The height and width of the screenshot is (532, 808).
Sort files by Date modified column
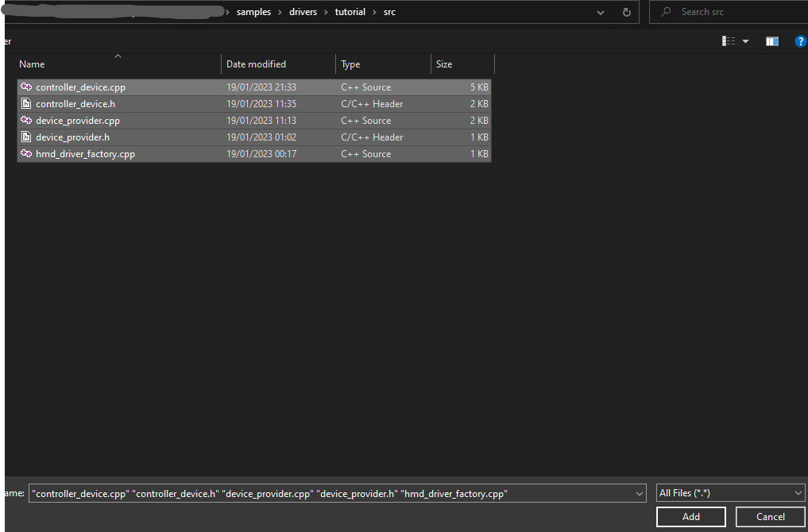[x=279, y=64]
